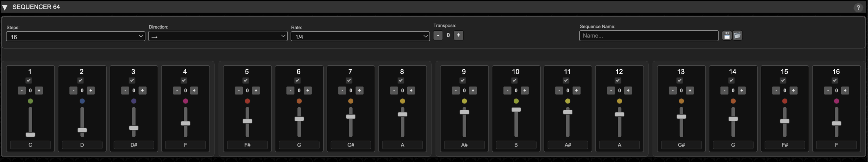Screen dimensions: 868x162
Task: Click step 15 minus octave button
Action: click(776, 91)
